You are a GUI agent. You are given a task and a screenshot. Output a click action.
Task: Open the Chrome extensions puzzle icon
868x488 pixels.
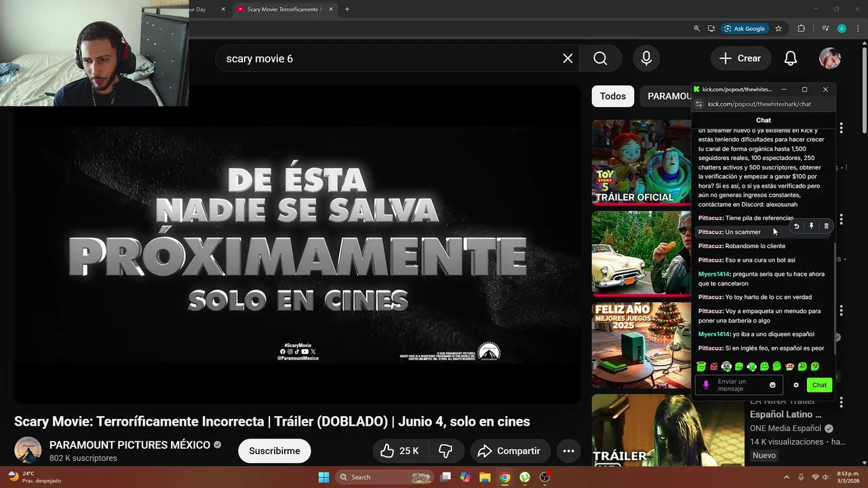802,28
